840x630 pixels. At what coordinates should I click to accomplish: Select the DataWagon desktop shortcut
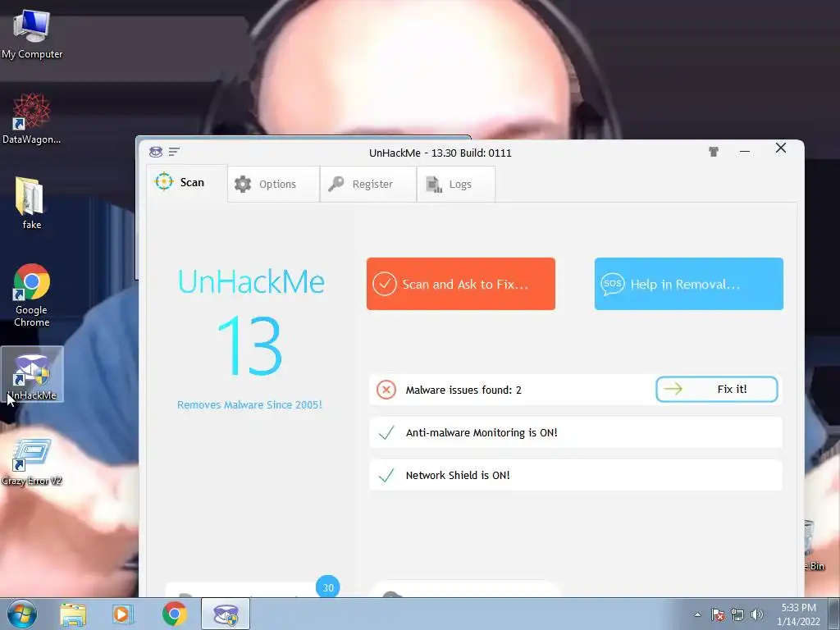pyautogui.click(x=32, y=118)
